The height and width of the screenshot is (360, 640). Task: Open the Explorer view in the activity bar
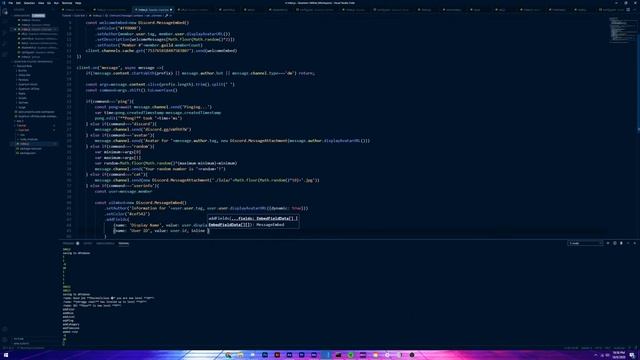point(5,12)
